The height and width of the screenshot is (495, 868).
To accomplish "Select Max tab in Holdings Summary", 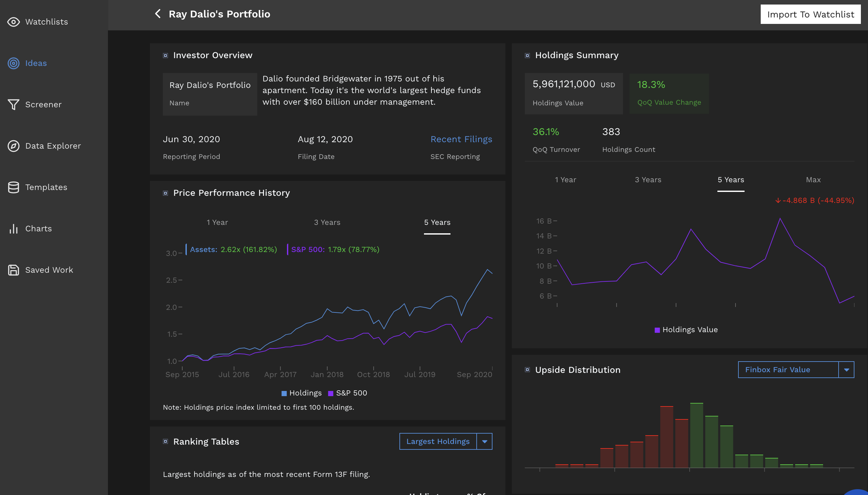I will tap(813, 180).
